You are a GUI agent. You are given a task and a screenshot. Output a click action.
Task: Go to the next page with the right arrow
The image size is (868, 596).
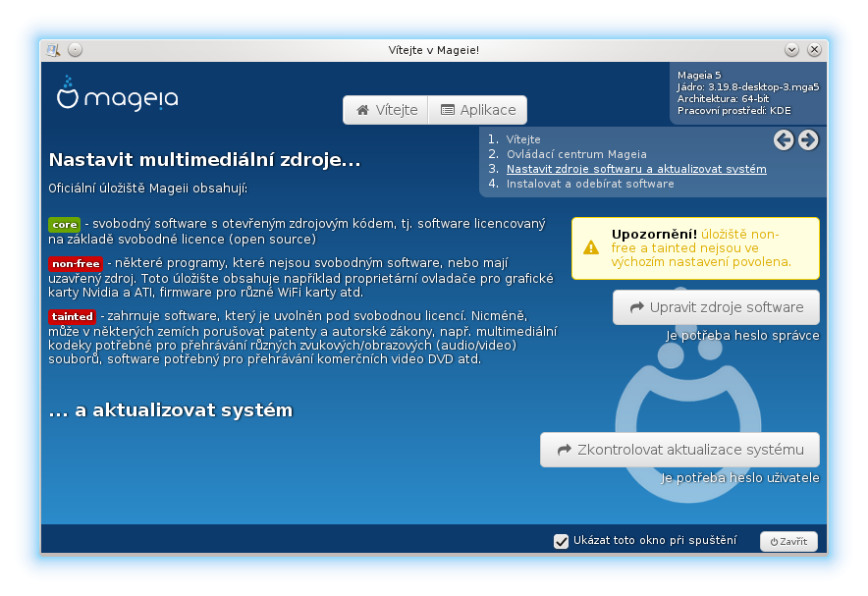[x=808, y=140]
